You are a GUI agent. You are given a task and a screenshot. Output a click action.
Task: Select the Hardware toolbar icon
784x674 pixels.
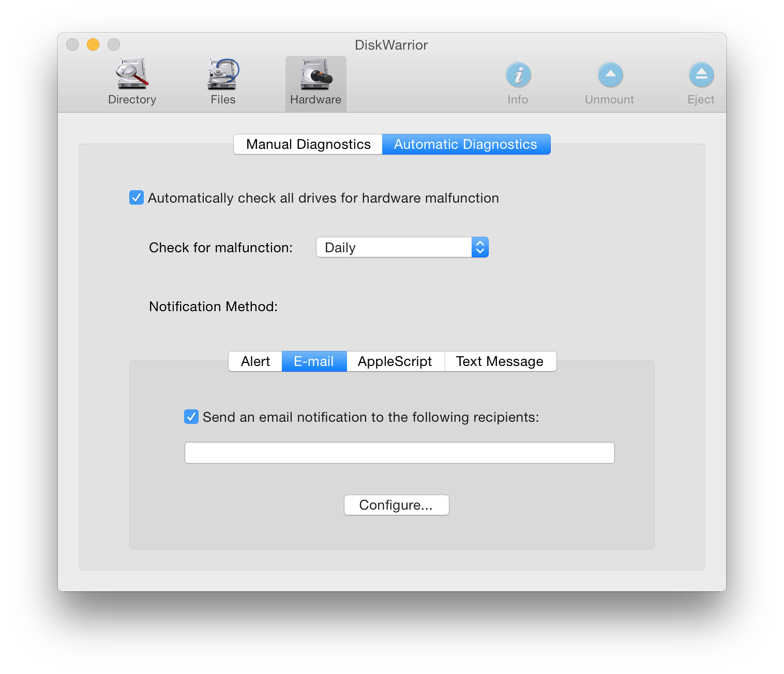click(x=315, y=83)
